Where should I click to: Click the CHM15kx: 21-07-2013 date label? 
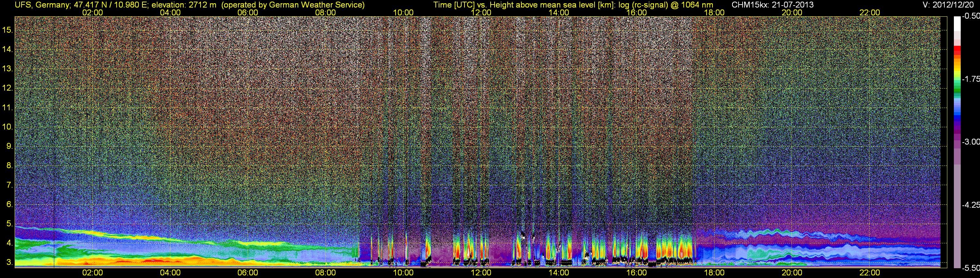pos(772,5)
